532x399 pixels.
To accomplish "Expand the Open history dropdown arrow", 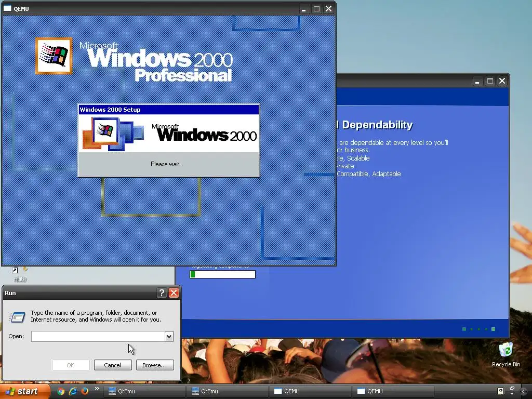I will tap(169, 336).
